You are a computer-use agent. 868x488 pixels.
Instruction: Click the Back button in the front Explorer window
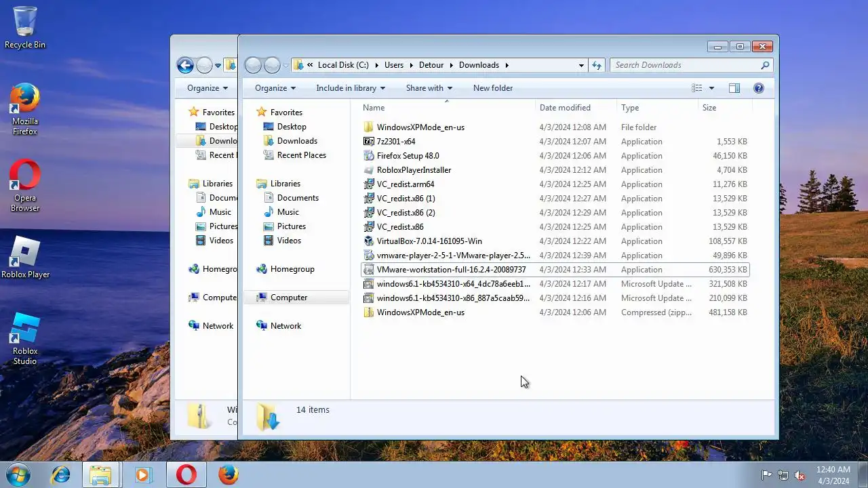coord(253,65)
